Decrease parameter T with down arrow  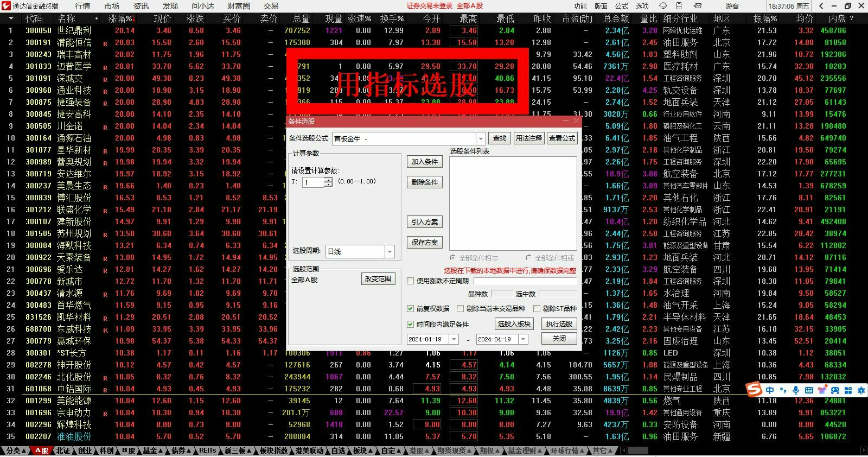328,185
